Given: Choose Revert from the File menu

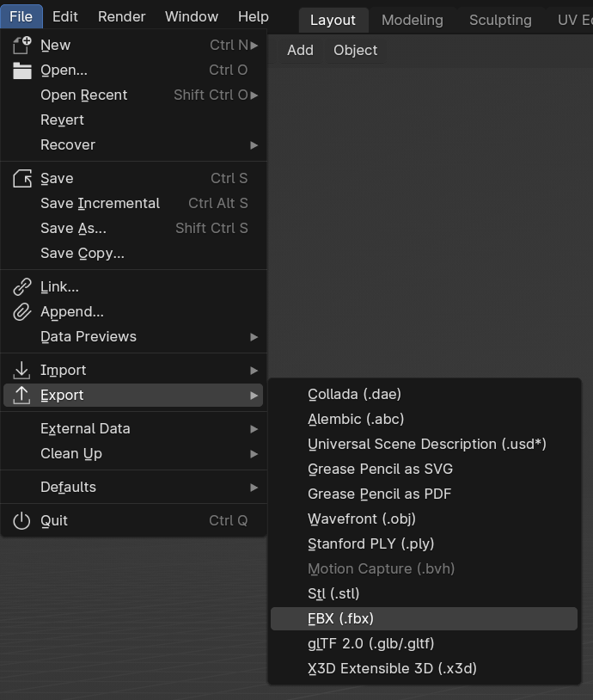Looking at the screenshot, I should click(134, 120).
